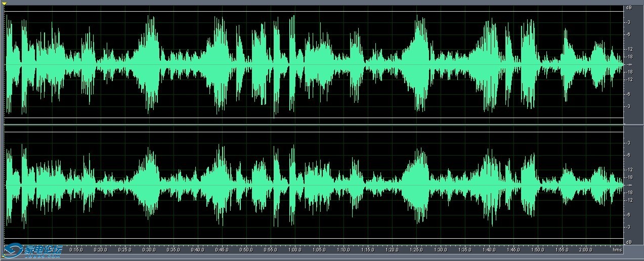Click the 0:15.0 label on the time ruler
Screen dimensions: 644x261
pyautogui.click(x=76, y=249)
